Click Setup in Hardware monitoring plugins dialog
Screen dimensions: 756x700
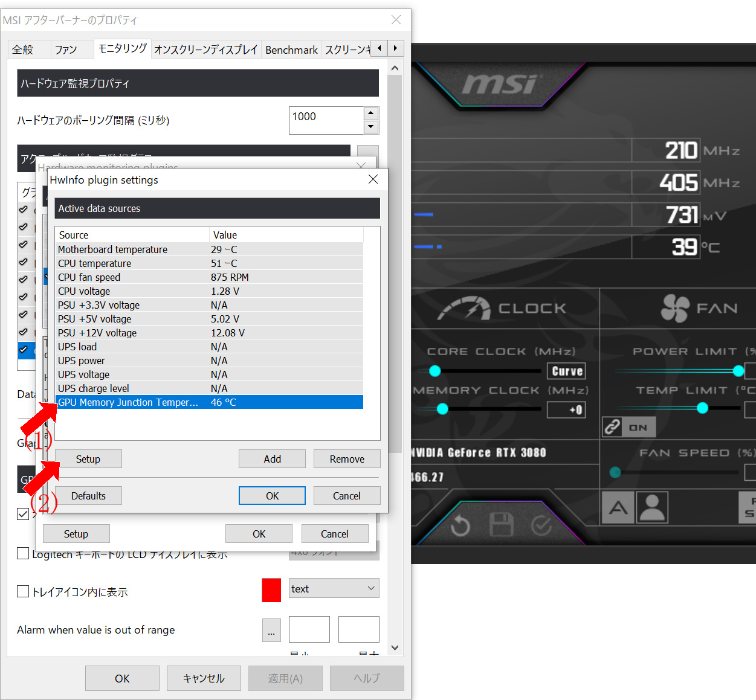click(76, 534)
